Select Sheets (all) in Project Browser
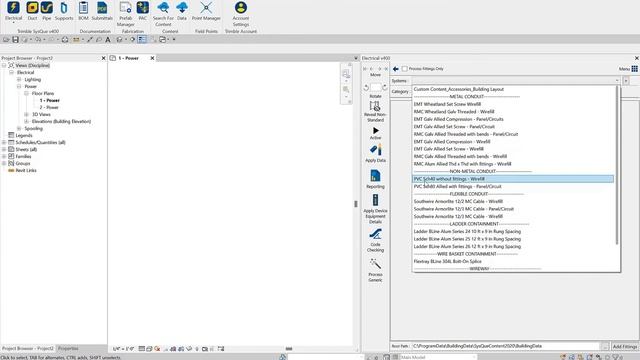Screen dimensions: 640x360 pos(26,149)
